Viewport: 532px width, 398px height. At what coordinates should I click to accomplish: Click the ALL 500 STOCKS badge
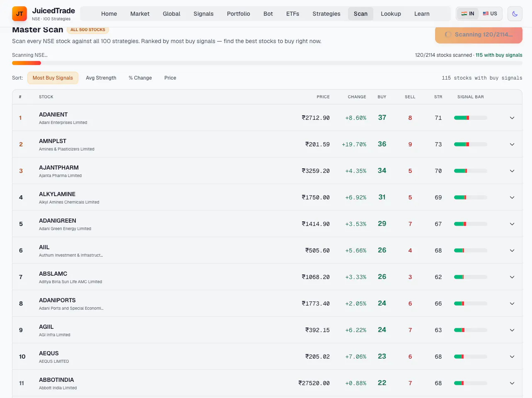88,30
